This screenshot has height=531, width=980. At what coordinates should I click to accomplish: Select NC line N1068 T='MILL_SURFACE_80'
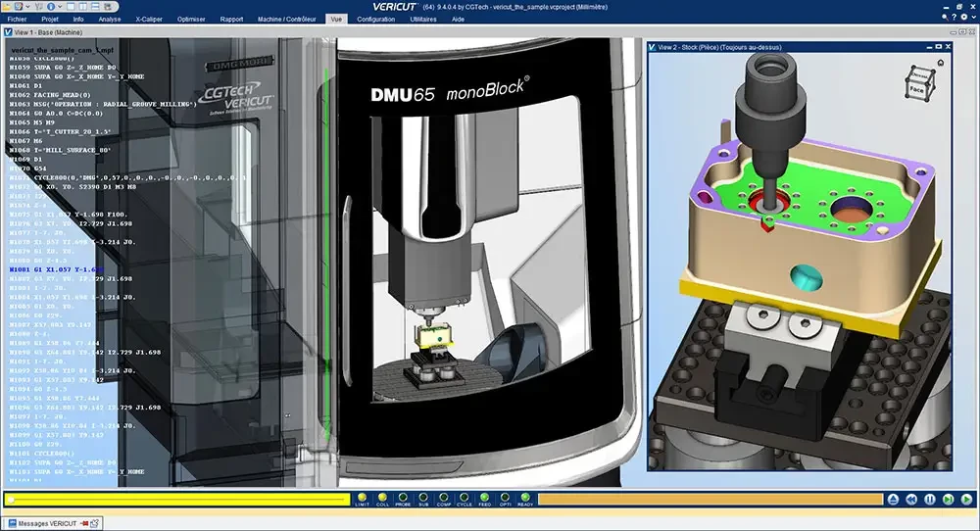point(60,150)
